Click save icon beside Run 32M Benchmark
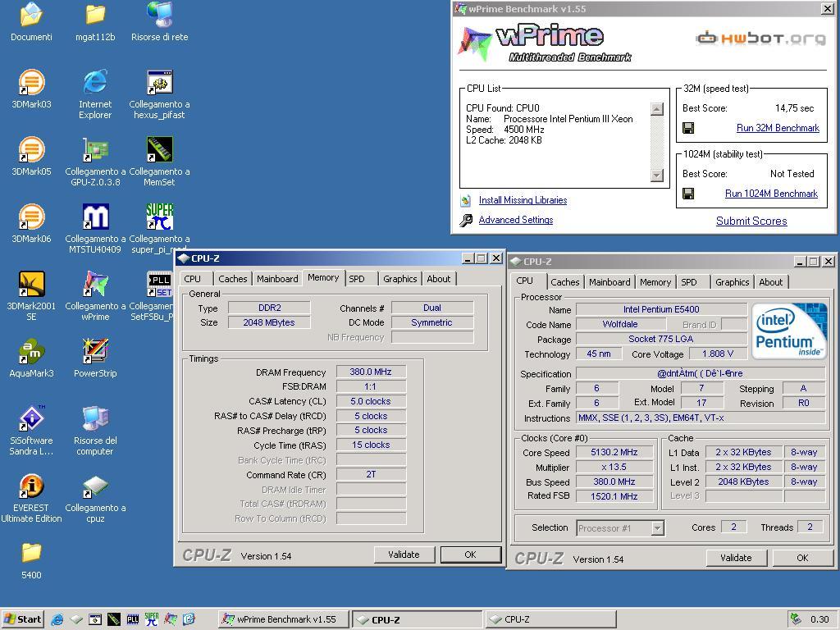The height and width of the screenshot is (630, 840). [688, 128]
